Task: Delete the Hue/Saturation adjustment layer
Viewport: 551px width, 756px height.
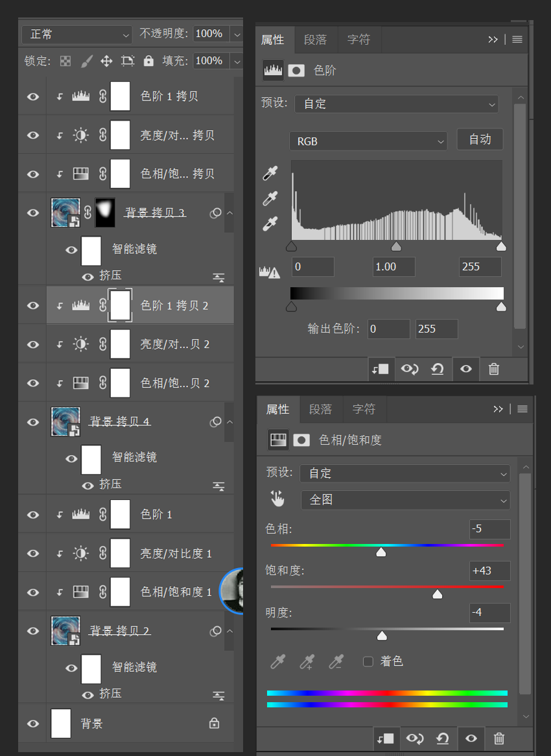Action: point(499,738)
